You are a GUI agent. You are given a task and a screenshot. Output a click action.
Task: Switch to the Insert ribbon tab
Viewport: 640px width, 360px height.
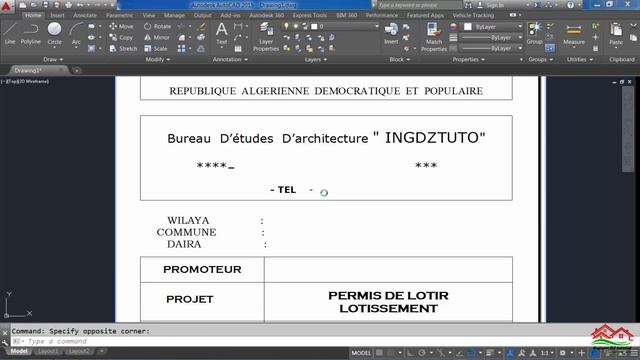click(57, 15)
